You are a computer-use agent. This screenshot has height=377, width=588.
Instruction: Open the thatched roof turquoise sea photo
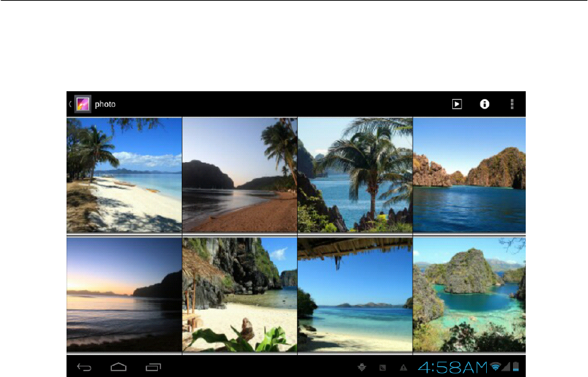point(355,294)
